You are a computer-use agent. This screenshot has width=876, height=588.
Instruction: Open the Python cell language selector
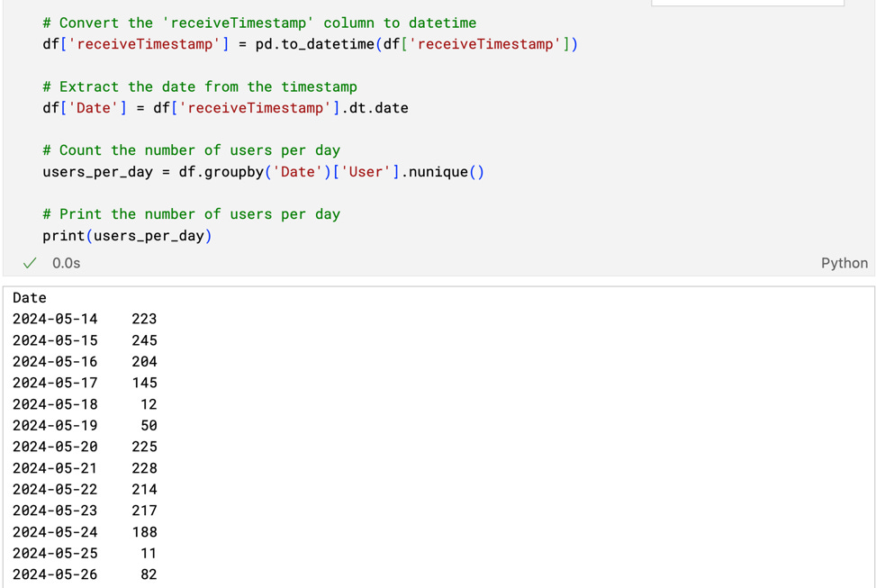844,263
